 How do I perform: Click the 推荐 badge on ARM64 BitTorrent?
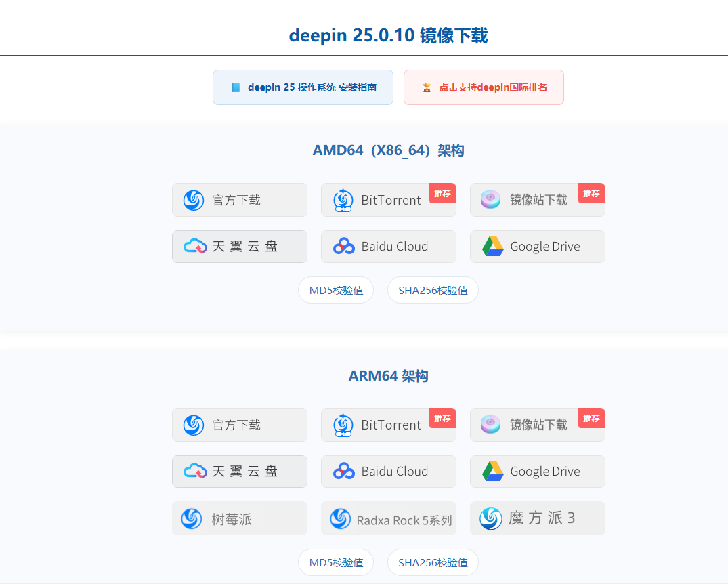(x=442, y=418)
